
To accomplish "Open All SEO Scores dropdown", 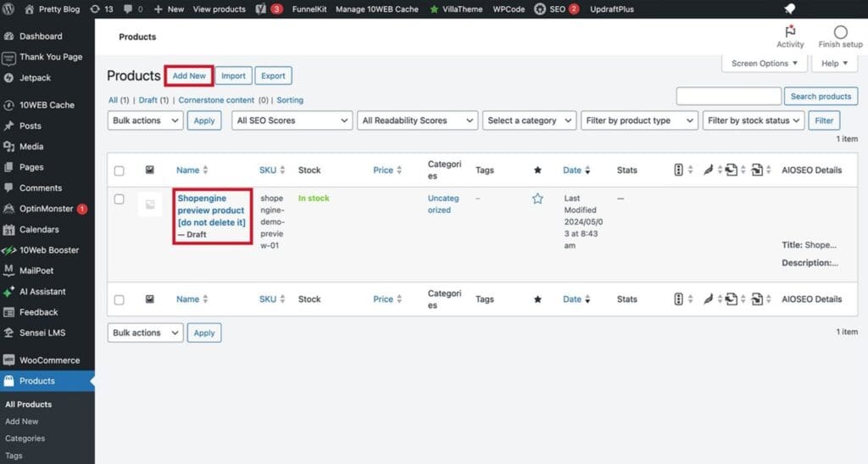I will click(292, 120).
